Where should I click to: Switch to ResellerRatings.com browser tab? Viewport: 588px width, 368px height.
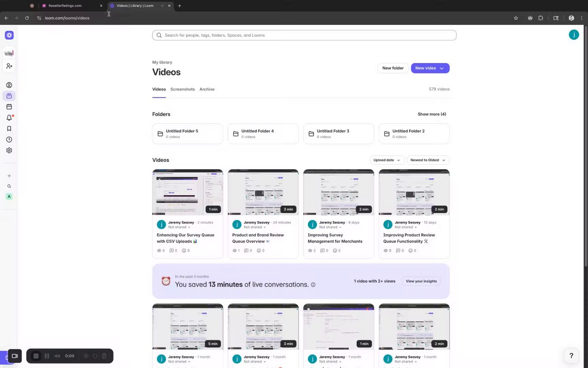pos(73,6)
